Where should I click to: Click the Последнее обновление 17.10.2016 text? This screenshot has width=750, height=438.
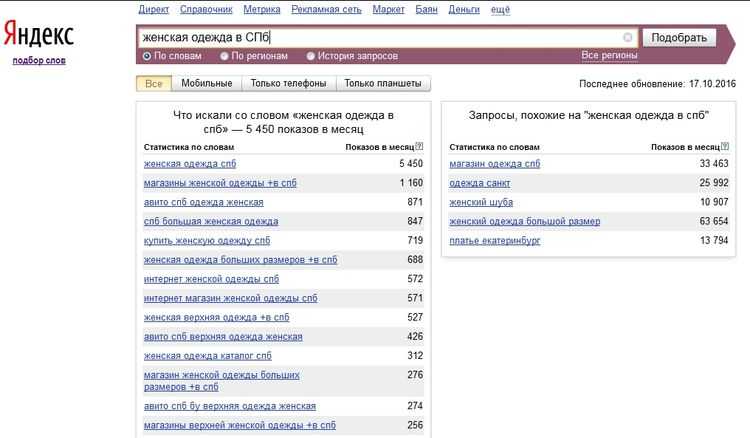click(x=657, y=84)
